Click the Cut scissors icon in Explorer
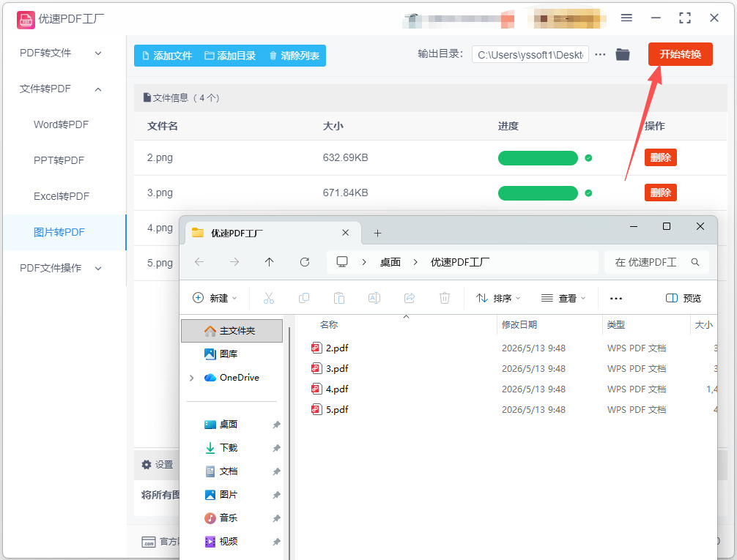The height and width of the screenshot is (560, 737). [268, 298]
